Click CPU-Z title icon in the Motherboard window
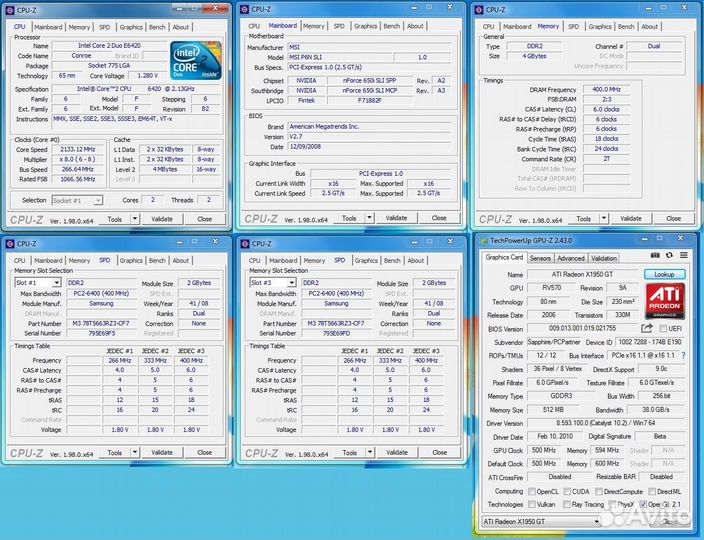This screenshot has width=704, height=540. click(x=245, y=9)
